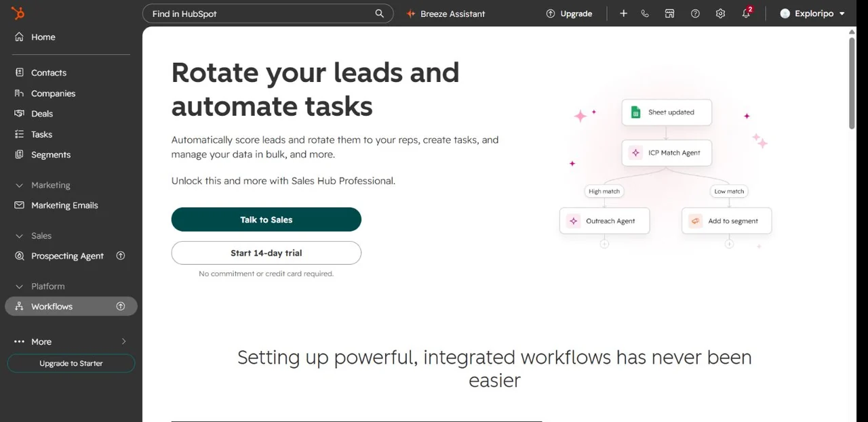Click the Outreach Agent sparkle icon

[x=573, y=221]
